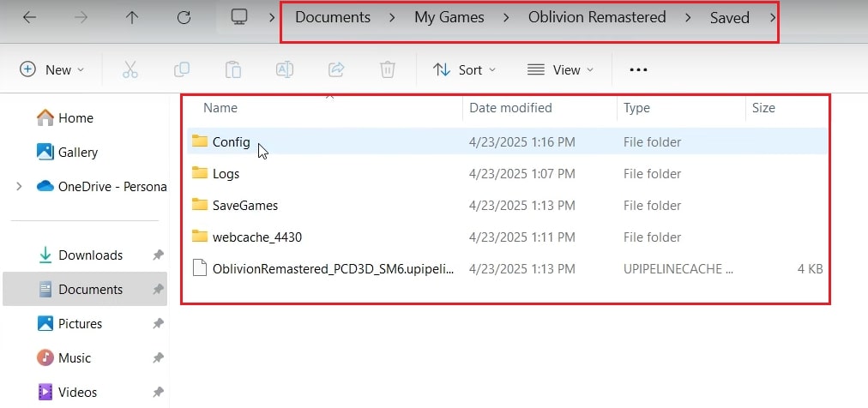Click the pin icon next to Music
The width and height of the screenshot is (868, 408).
click(159, 358)
